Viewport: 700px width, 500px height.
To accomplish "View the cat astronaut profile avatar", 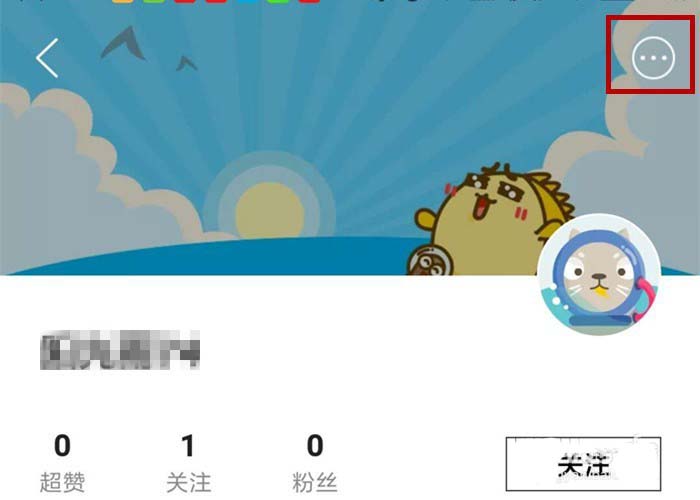I will pyautogui.click(x=599, y=275).
